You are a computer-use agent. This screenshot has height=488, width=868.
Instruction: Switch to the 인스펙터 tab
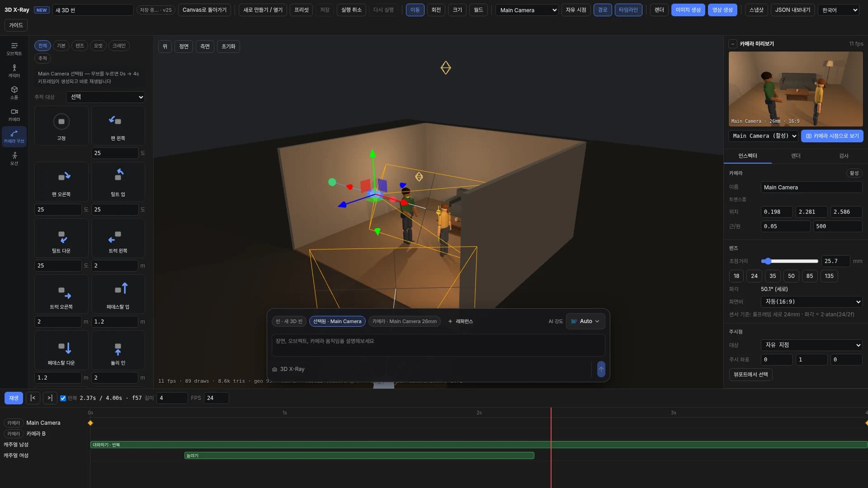point(748,156)
